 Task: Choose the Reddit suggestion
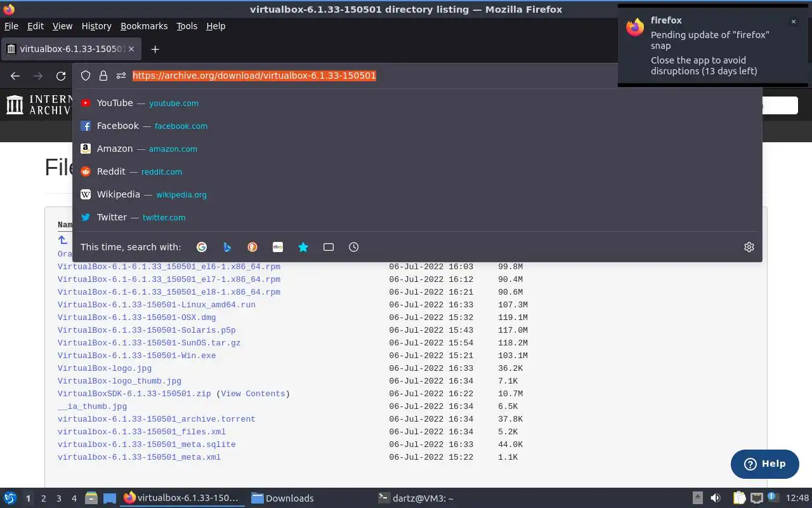[x=417, y=171]
